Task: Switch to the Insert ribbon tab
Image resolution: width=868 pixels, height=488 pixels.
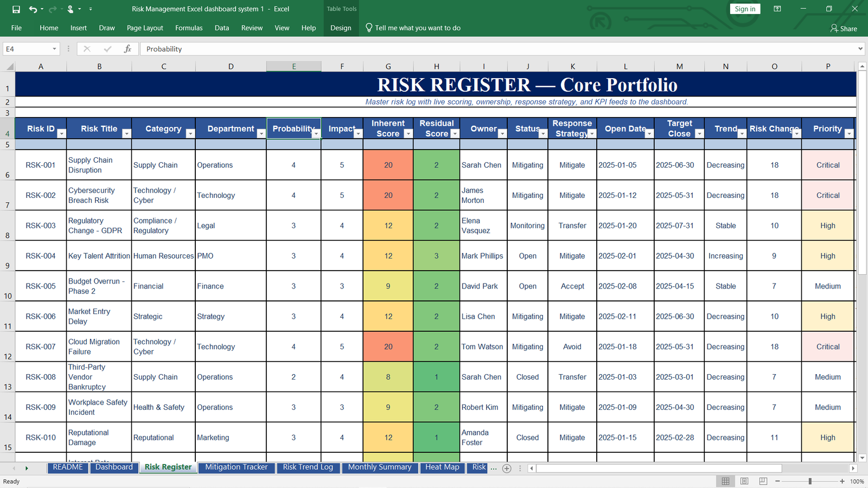Action: [x=79, y=28]
